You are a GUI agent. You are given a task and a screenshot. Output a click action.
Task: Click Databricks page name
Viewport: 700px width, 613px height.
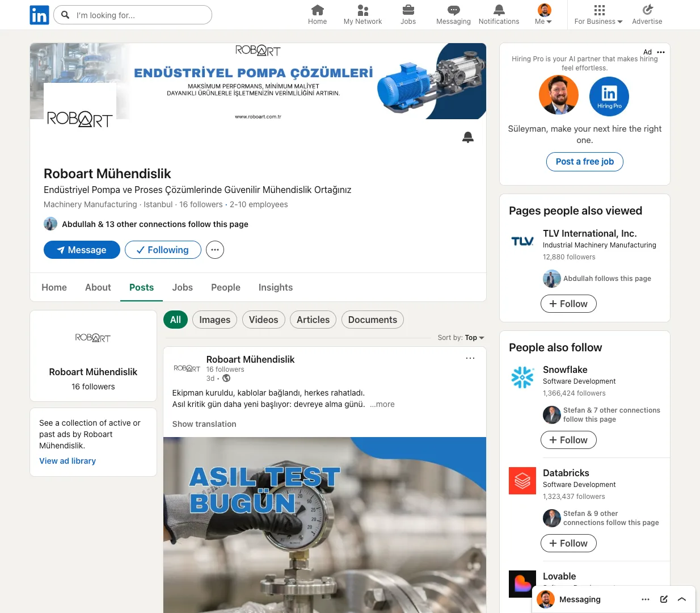tap(566, 473)
